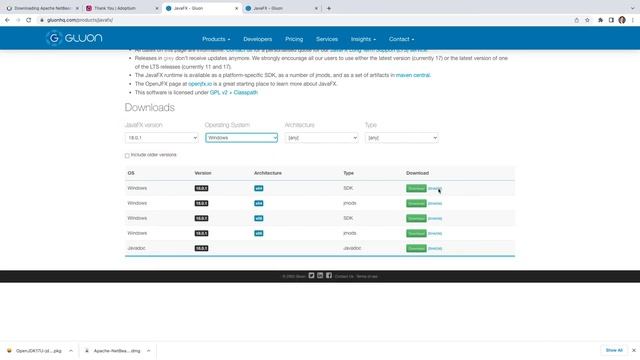Click the 18.0.1 badge in Javadoc row
This screenshot has width=640, height=360.
201,248
